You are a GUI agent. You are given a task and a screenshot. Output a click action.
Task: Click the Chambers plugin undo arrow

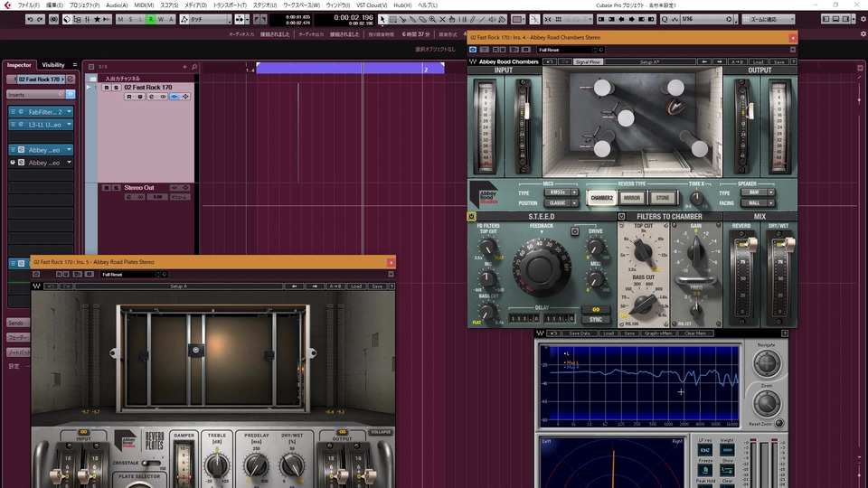pyautogui.click(x=549, y=62)
